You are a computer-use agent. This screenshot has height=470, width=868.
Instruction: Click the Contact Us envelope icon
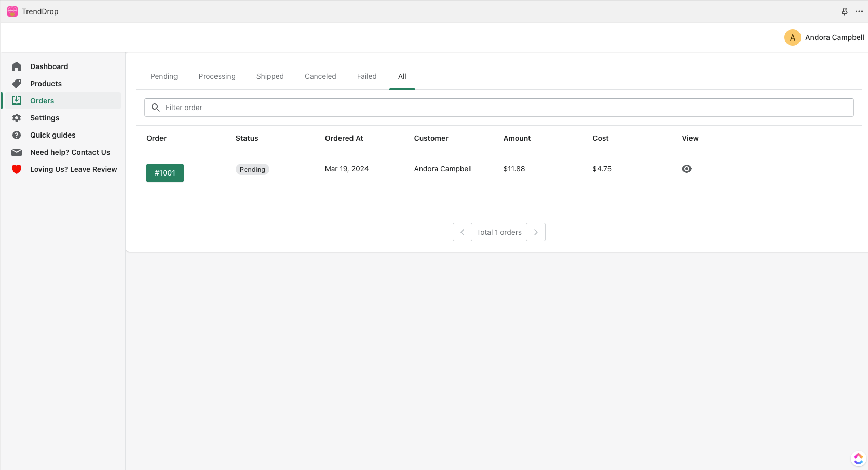point(17,152)
